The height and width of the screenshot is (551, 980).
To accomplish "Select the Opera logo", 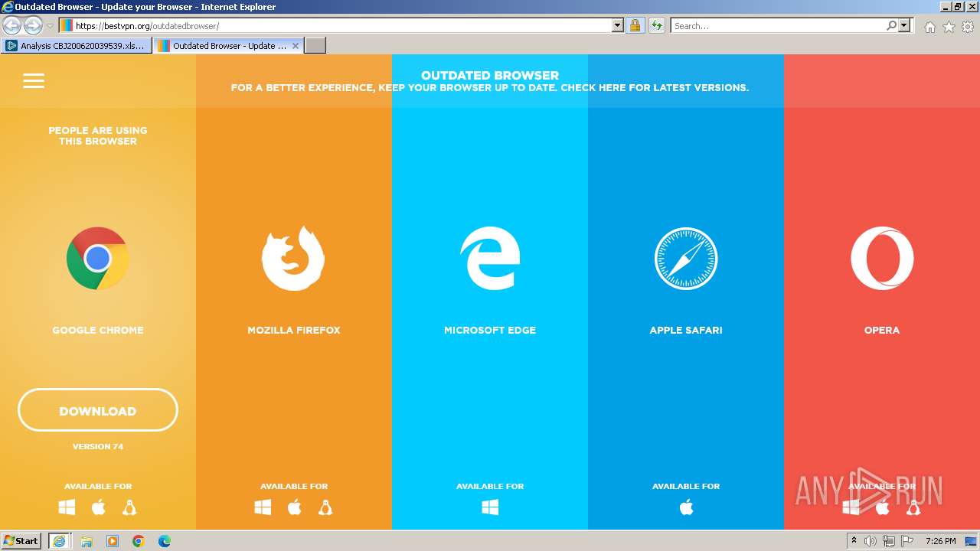I will 882,259.
